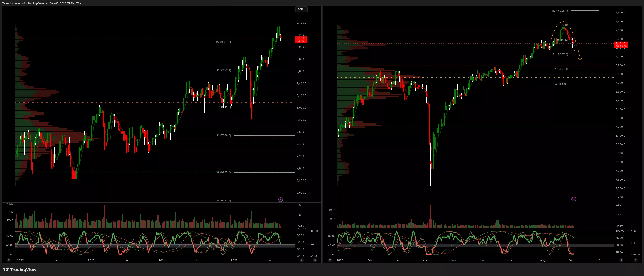Click the 'Feb' label on right chart axis

[369, 260]
